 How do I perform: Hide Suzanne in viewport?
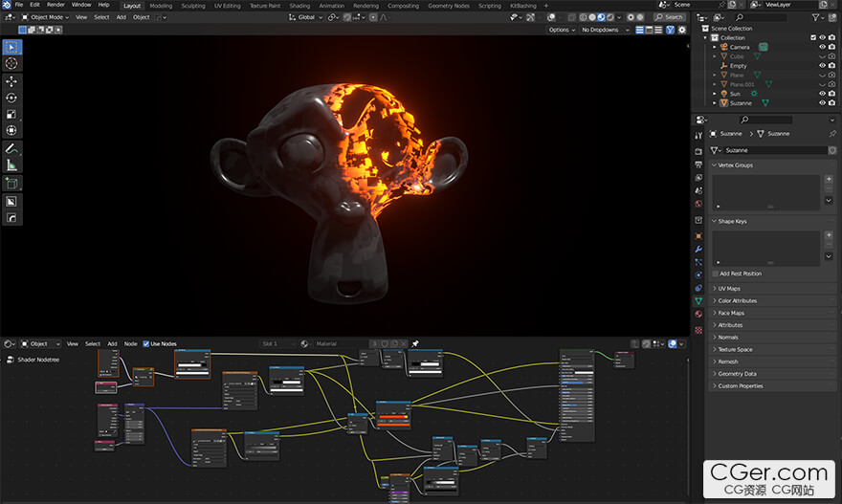click(822, 102)
